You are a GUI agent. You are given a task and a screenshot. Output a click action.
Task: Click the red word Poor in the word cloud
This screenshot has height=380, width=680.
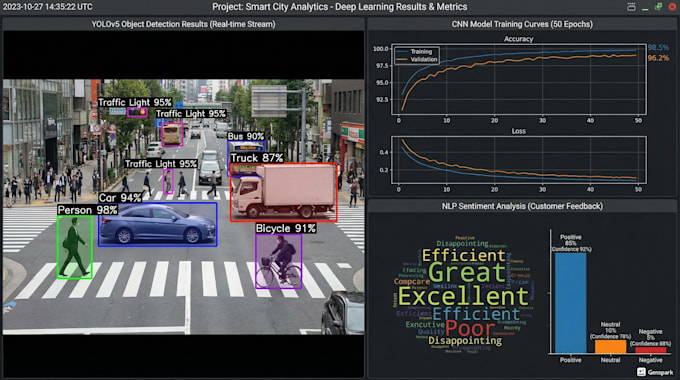coord(471,328)
